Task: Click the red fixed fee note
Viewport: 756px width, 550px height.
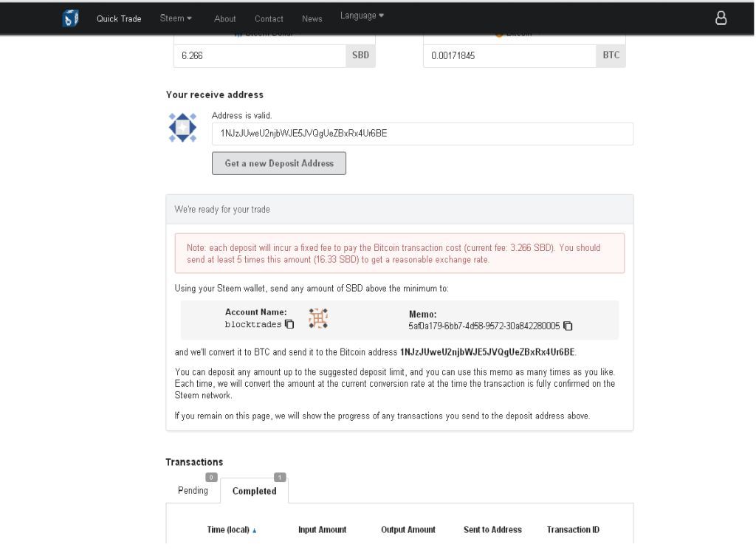Action: (399, 253)
